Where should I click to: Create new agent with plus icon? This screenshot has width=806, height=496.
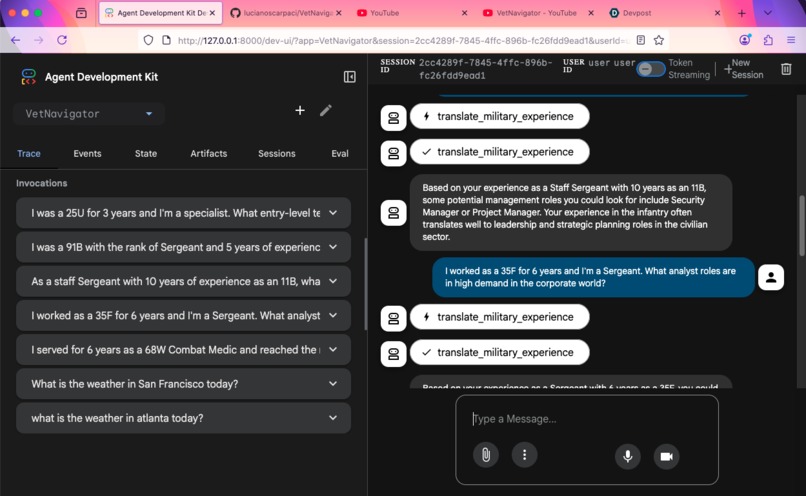[x=300, y=111]
